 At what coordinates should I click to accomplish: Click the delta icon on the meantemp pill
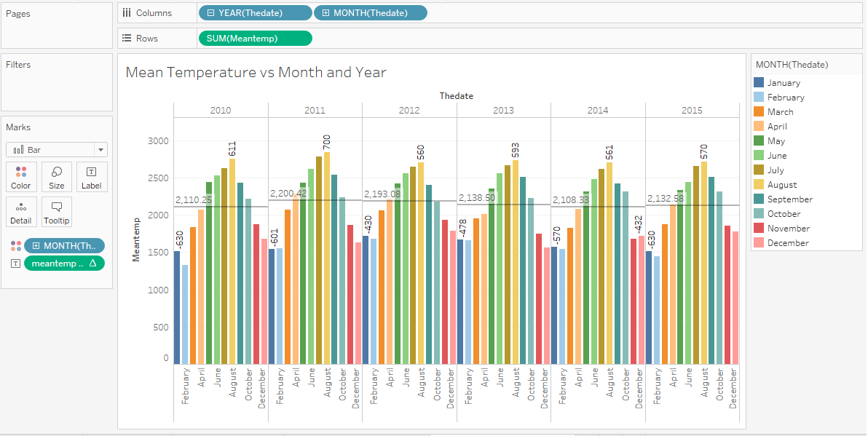pos(92,263)
